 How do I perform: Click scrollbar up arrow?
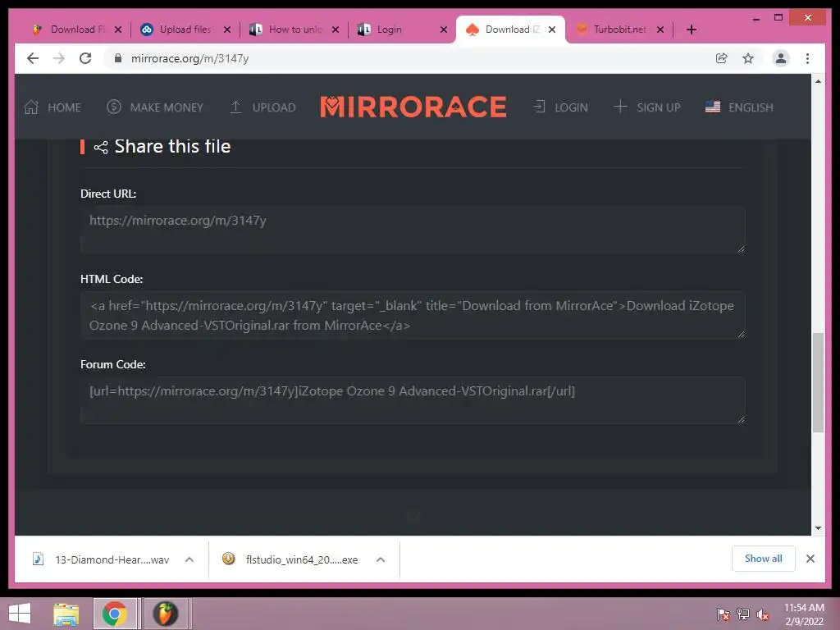pos(818,81)
